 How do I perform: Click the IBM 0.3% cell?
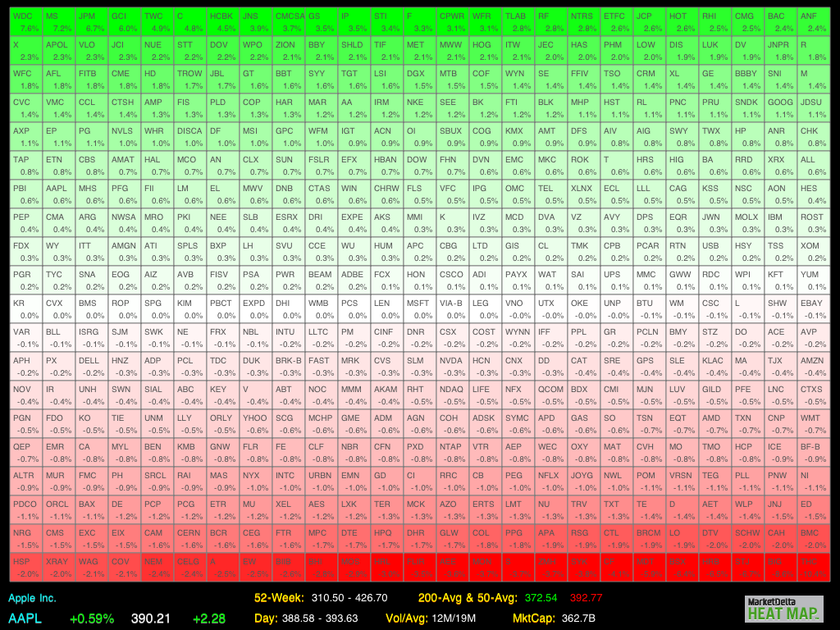pyautogui.click(x=781, y=223)
